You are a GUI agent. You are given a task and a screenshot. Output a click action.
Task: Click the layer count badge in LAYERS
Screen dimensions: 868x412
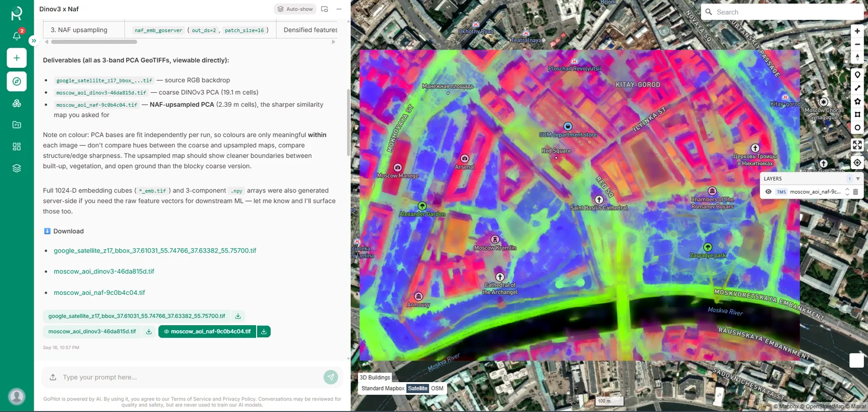850,179
